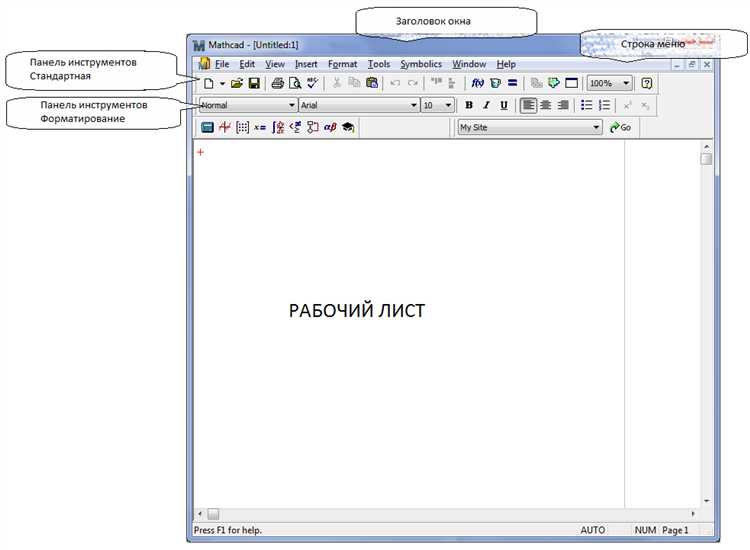Open Help with the question mark icon

click(x=647, y=83)
